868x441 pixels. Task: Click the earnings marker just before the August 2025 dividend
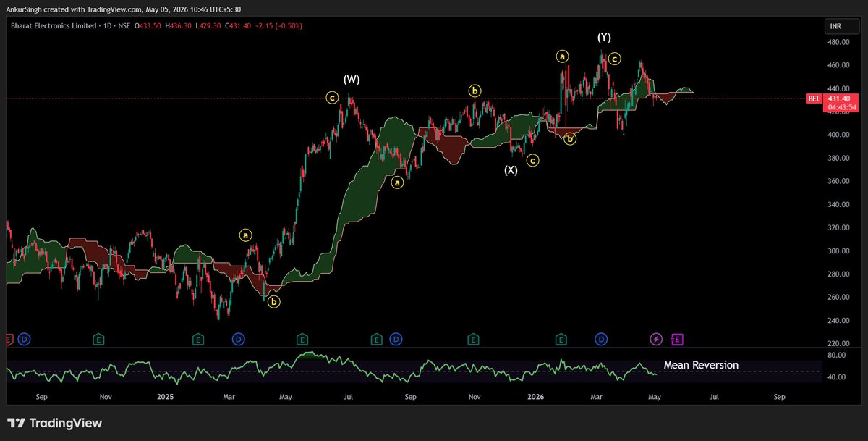point(376,338)
